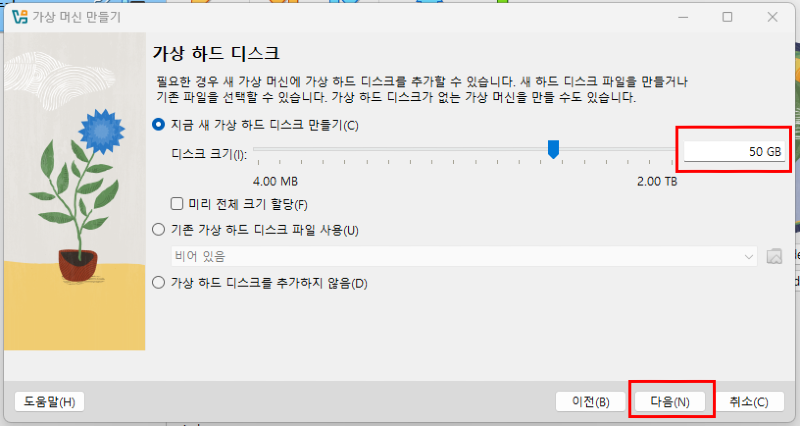Click the 디스크 크기(I) label

[207, 152]
